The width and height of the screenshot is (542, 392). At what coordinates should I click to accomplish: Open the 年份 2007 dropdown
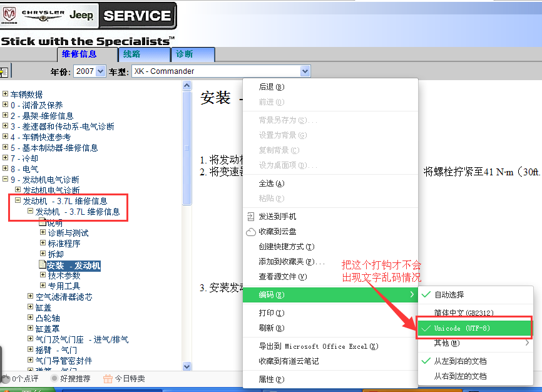point(100,71)
